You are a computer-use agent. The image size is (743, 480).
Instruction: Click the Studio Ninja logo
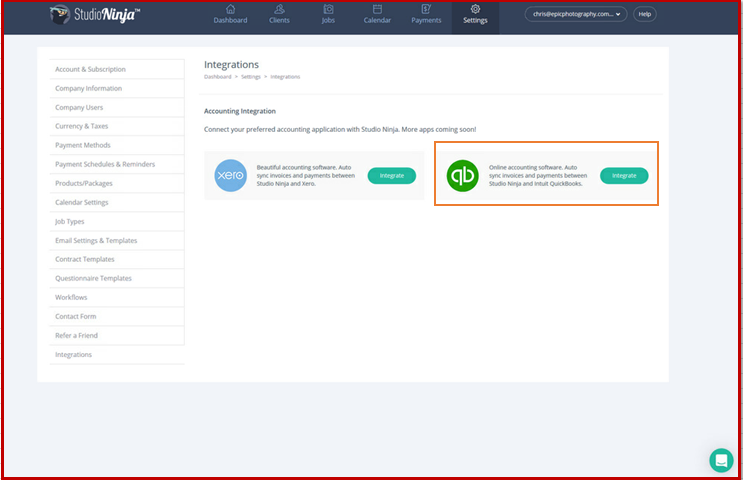tap(95, 15)
